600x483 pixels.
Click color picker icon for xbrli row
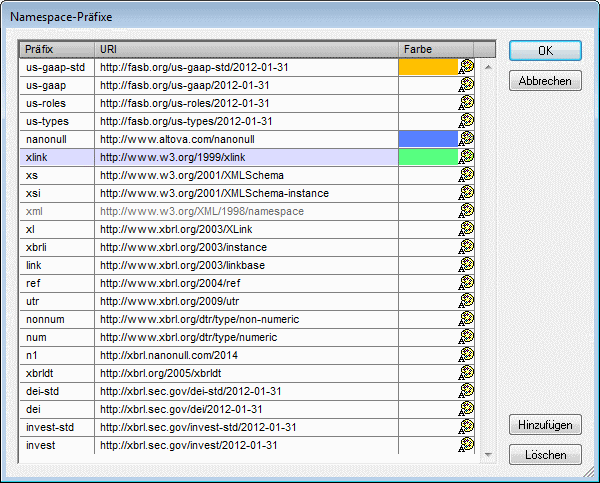pyautogui.click(x=465, y=247)
